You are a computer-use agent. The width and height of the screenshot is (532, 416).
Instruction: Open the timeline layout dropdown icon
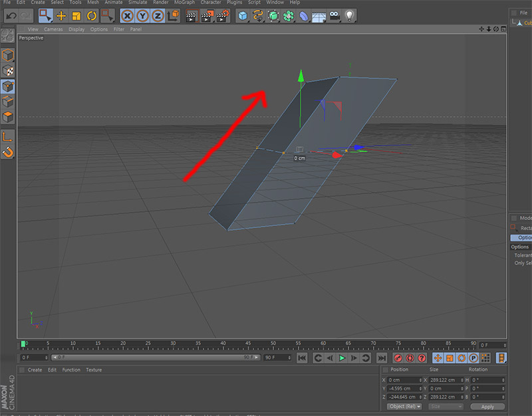click(x=501, y=358)
